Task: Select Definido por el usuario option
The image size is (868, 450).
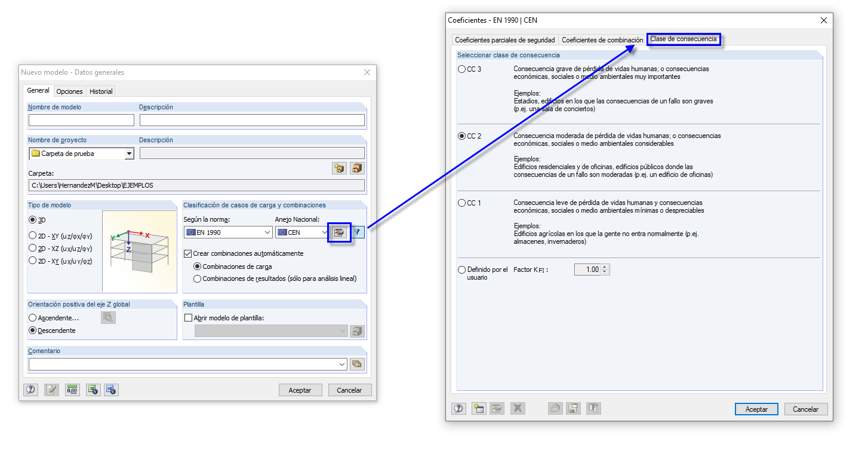Action: pos(461,270)
